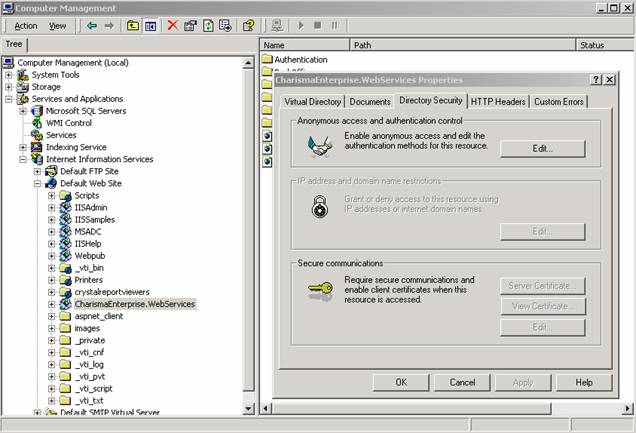Viewport: 636px width, 433px height.
Task: Click the Name column header
Action: tap(305, 45)
